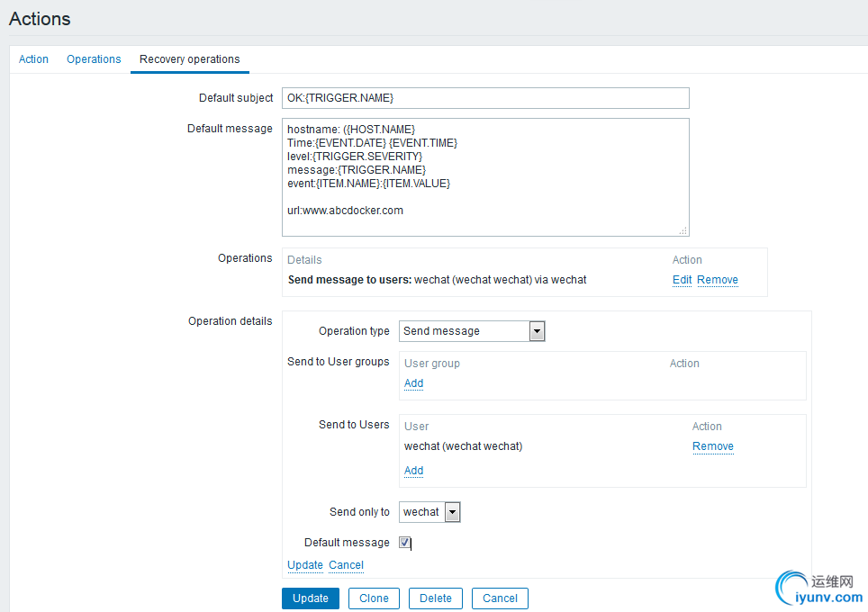Add a user under Send to Users
Screen dimensions: 868x612
pyautogui.click(x=413, y=471)
